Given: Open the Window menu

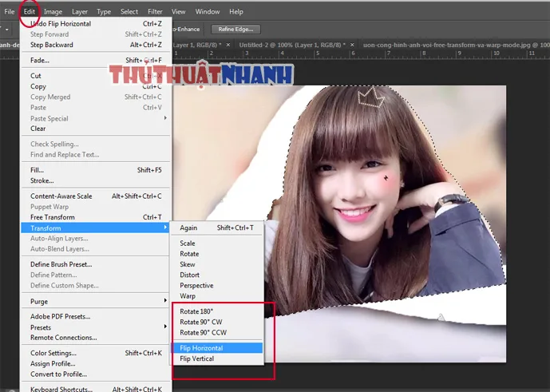Looking at the screenshot, I should click(x=208, y=12).
